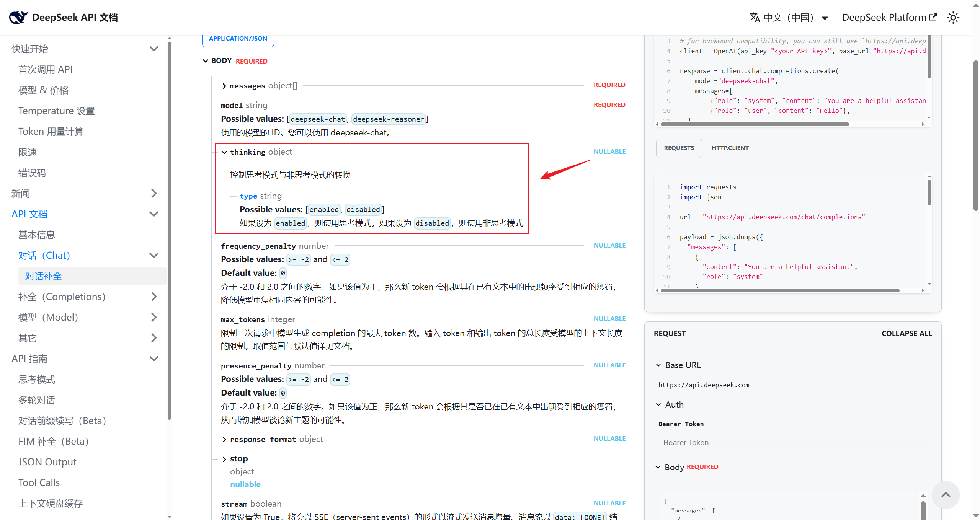
Task: Expand the stop parameter
Action: pyautogui.click(x=224, y=459)
